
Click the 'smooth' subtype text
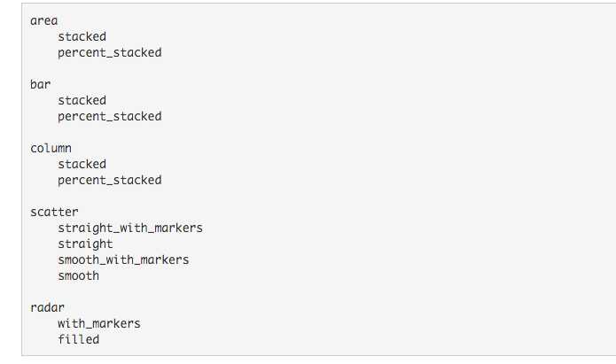(x=78, y=275)
